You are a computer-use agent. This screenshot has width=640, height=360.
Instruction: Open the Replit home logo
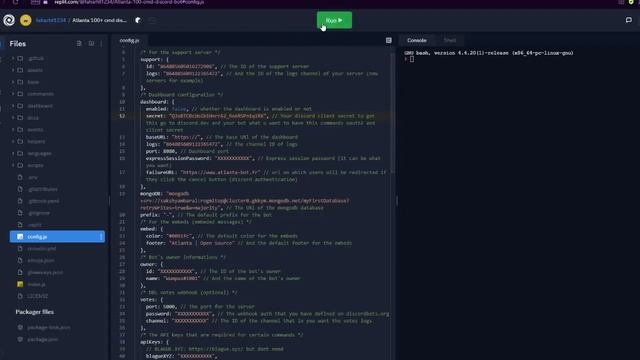click(x=9, y=20)
